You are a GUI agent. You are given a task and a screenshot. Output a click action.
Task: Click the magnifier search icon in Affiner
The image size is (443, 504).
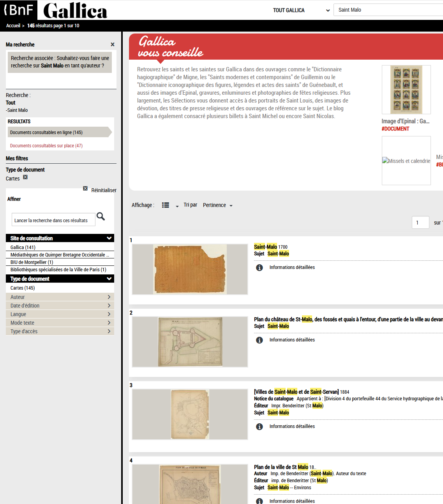[101, 216]
